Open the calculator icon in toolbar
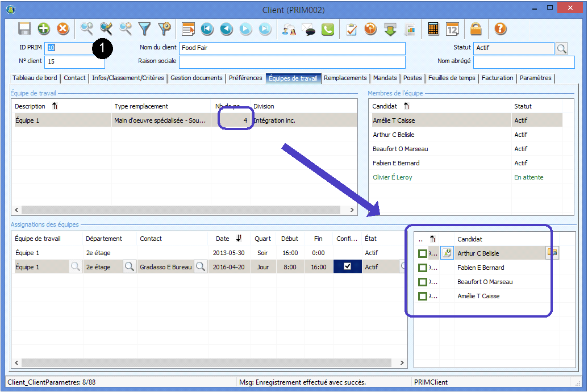 (433, 29)
